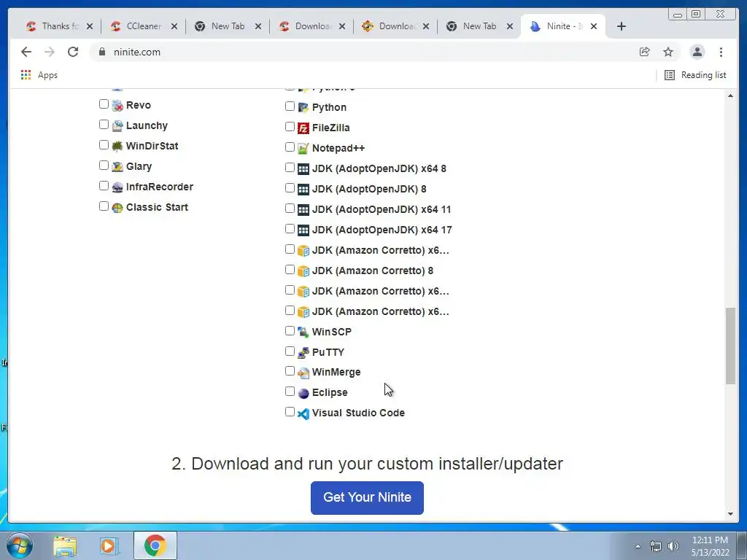747x560 pixels.
Task: Launch Windows Media Player from taskbar
Action: point(109,545)
